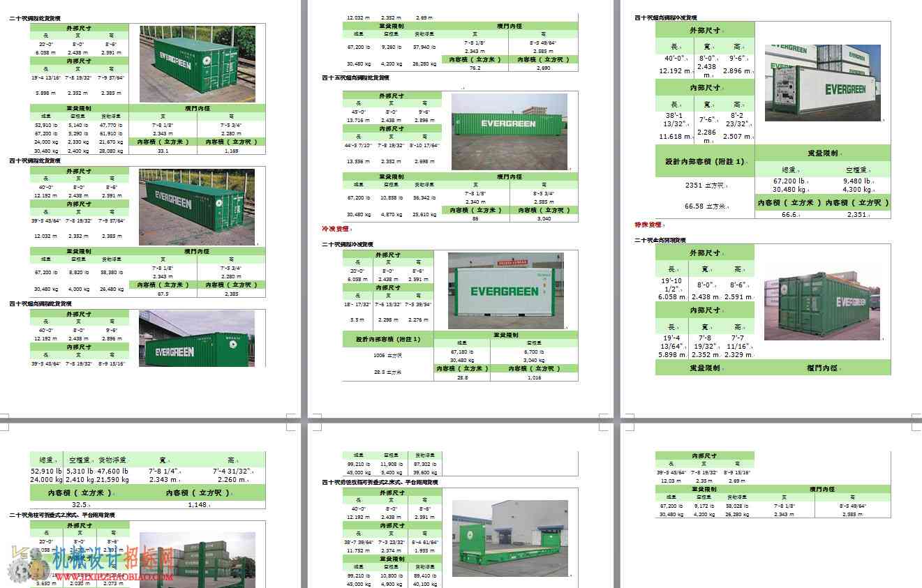
Task: Select the 45-foot Evergreen container photo
Action: 510,131
